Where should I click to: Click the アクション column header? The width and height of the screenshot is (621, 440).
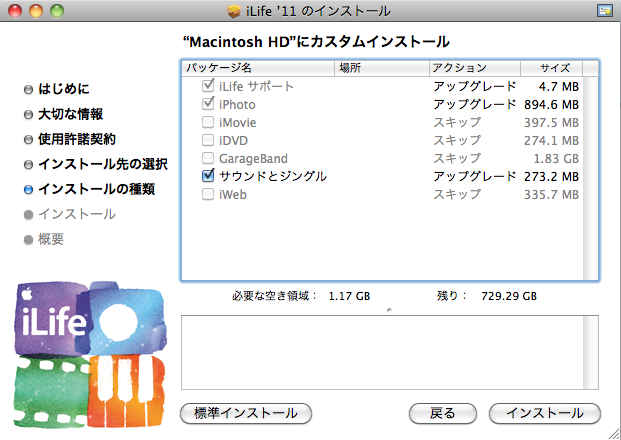pyautogui.click(x=475, y=68)
